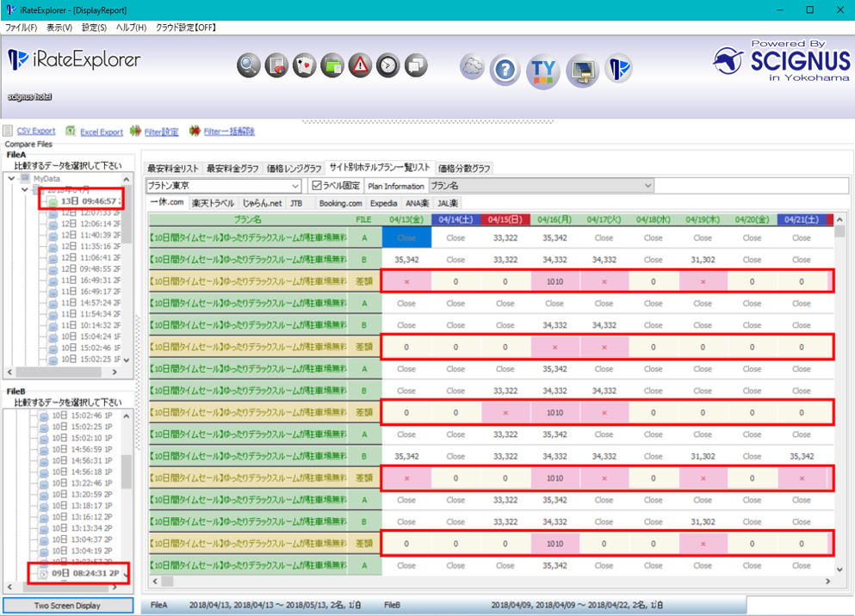Click the monitor paintbrush icon
855x616 pixels.
click(582, 71)
